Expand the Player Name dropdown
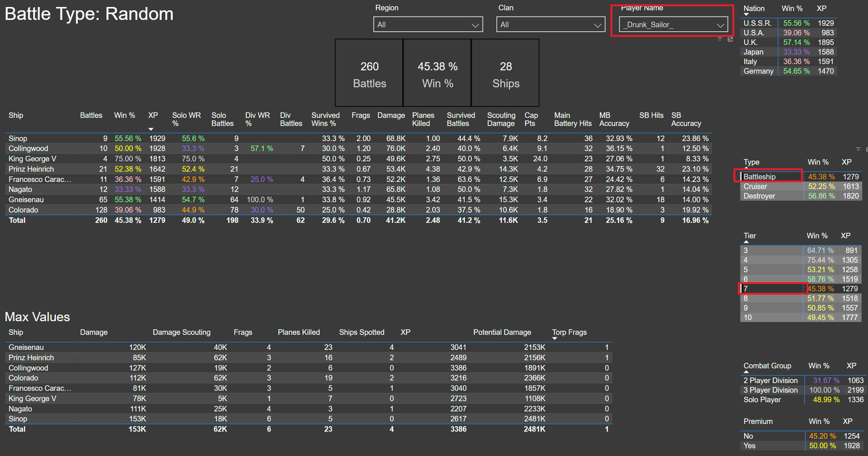This screenshot has width=868, height=456. 720,25
